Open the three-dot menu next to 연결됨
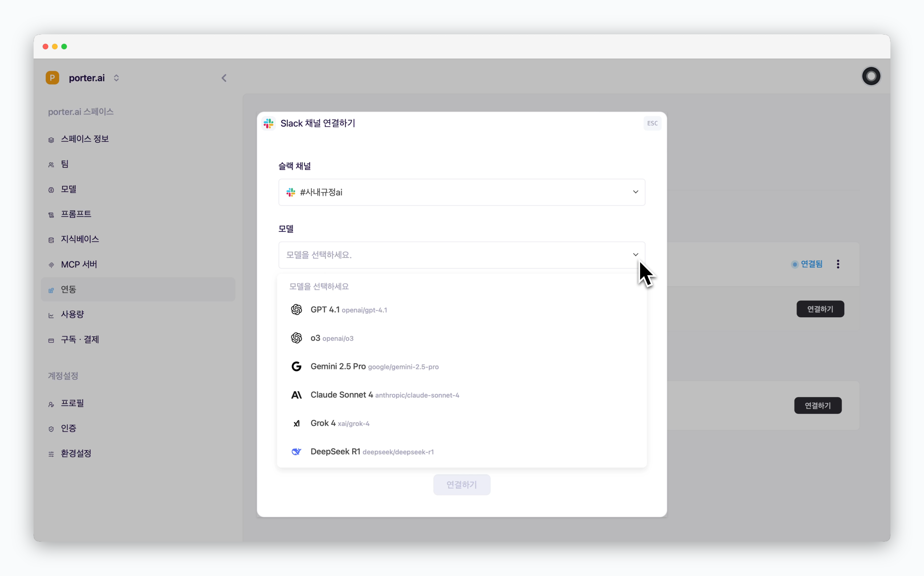 pos(838,264)
